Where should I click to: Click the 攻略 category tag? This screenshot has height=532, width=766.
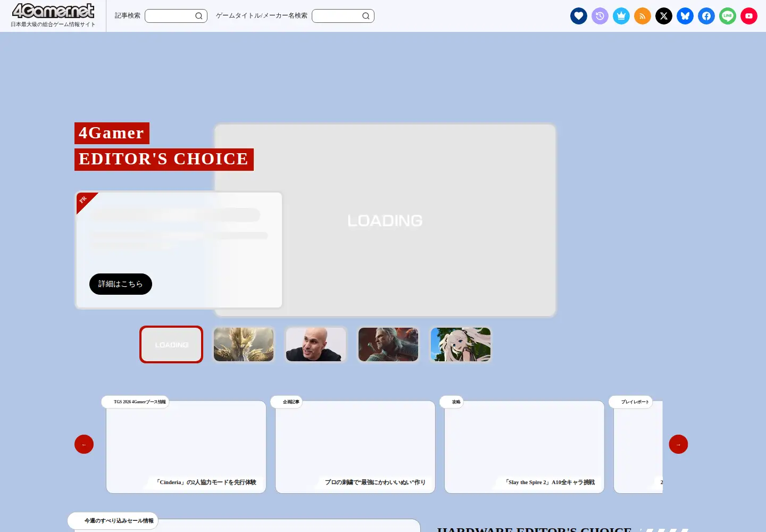click(x=452, y=402)
